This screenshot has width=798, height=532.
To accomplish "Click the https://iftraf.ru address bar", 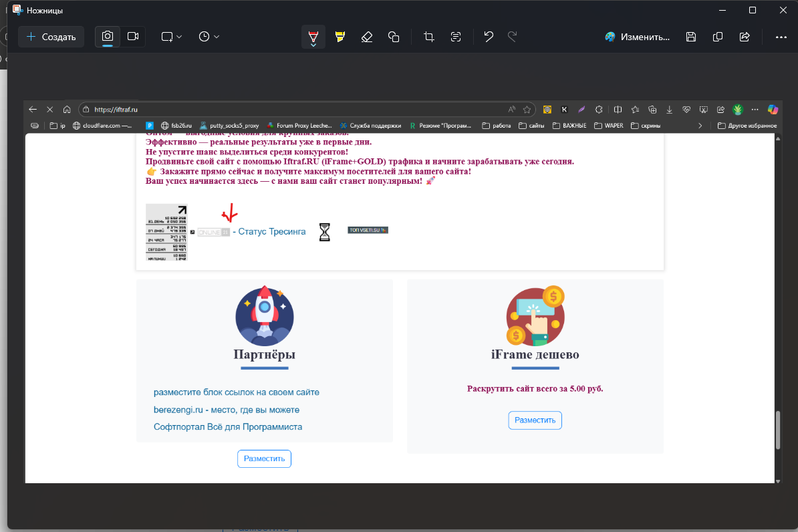I will pos(307,110).
